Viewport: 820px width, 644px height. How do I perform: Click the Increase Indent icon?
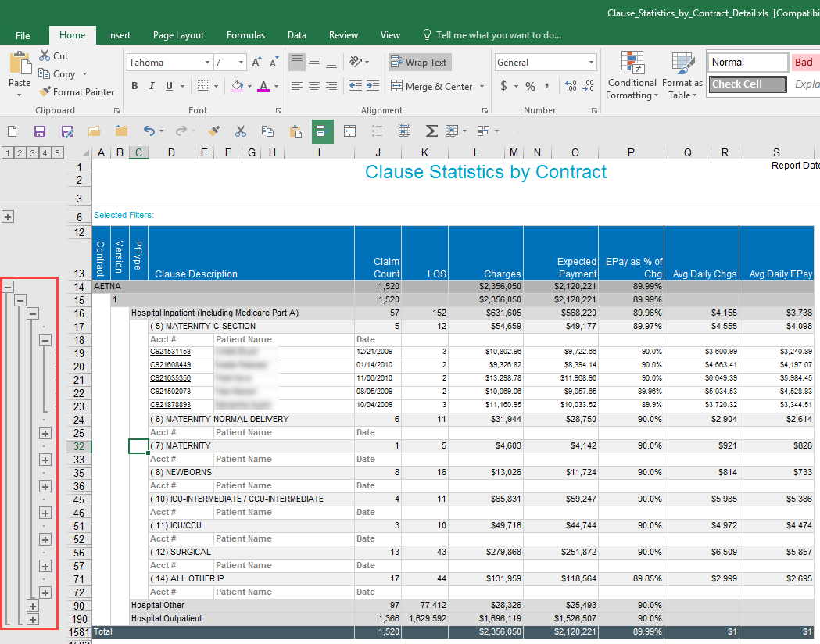click(373, 86)
